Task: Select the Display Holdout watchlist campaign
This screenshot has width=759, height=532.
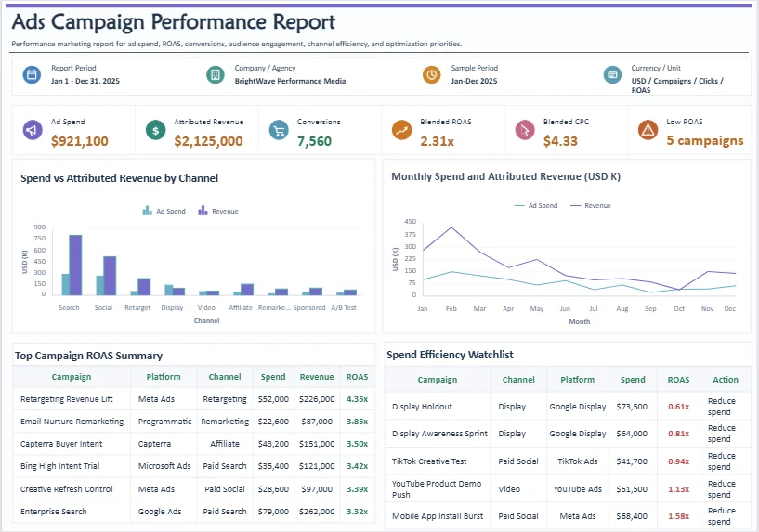Action: click(422, 407)
